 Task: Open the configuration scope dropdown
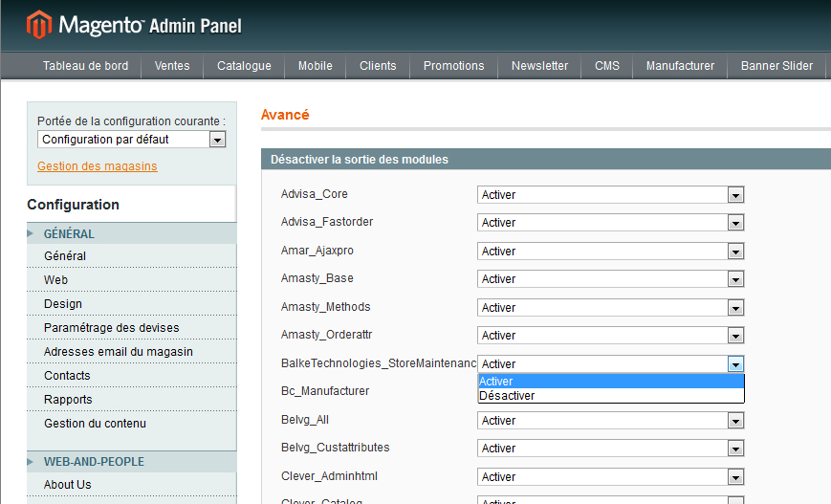pos(131,140)
